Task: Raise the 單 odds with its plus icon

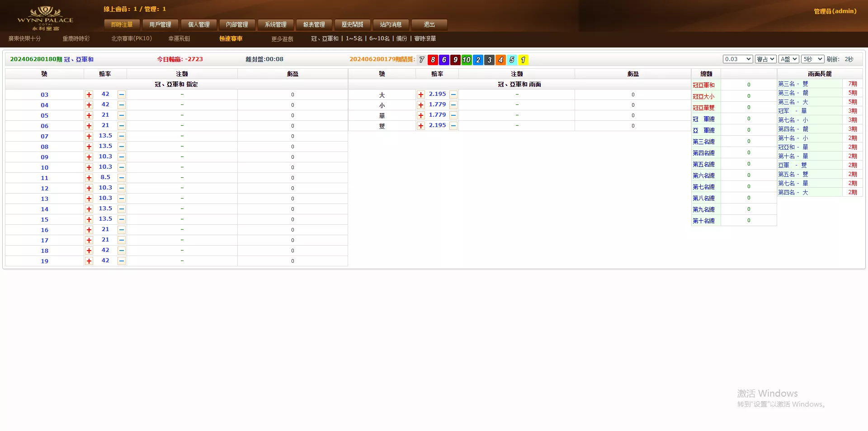Action: [421, 115]
